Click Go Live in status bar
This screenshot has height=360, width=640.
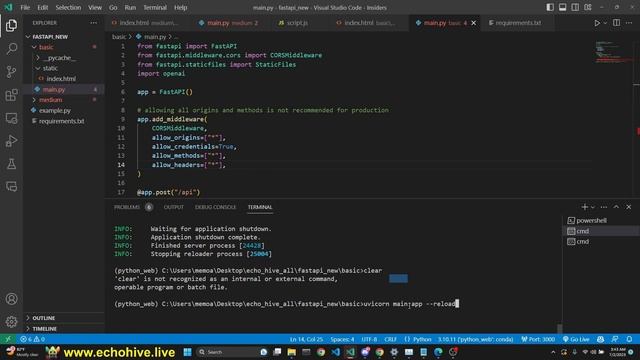[x=576, y=339]
